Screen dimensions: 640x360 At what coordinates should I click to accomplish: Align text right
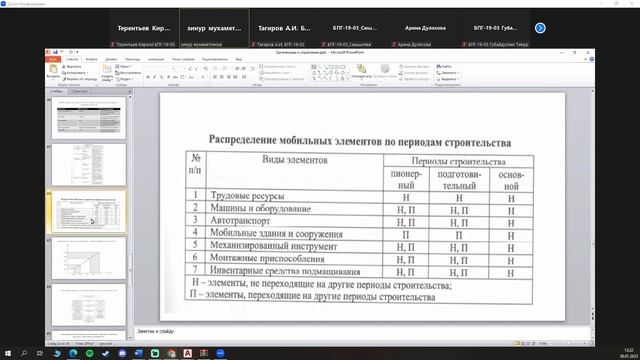pyautogui.click(x=229, y=77)
